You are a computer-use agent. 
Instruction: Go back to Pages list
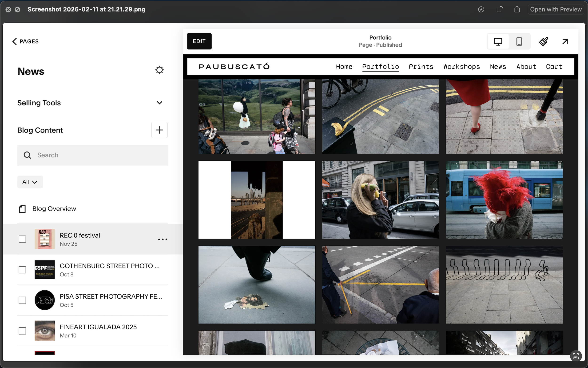[x=25, y=41]
